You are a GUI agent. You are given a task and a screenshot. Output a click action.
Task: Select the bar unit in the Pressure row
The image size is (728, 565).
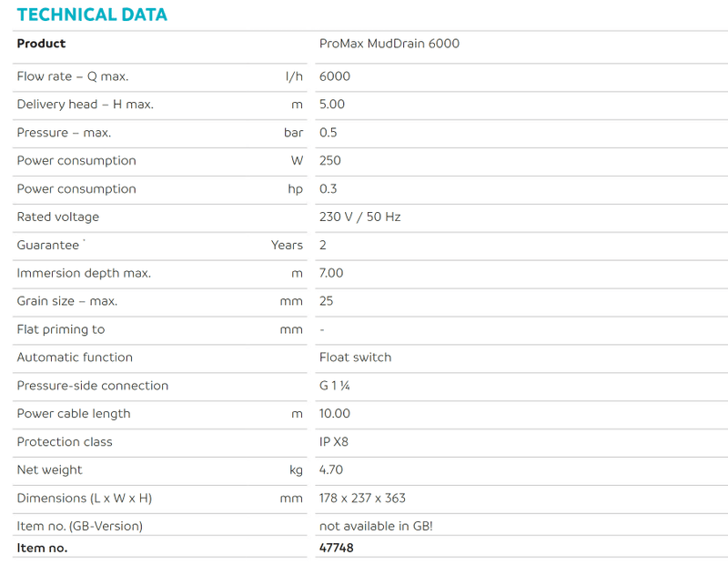click(x=293, y=133)
